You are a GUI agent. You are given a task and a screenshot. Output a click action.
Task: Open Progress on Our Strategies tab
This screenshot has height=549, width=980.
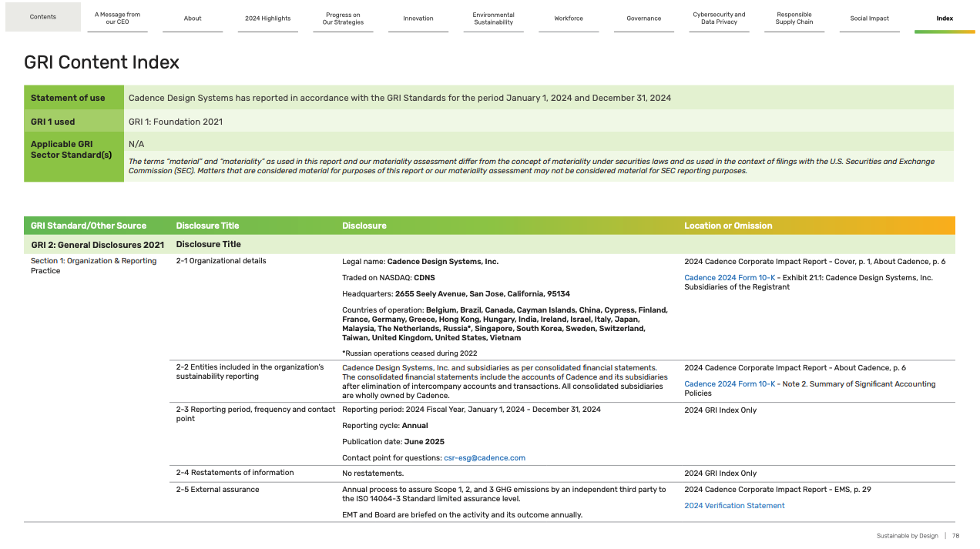pyautogui.click(x=343, y=18)
